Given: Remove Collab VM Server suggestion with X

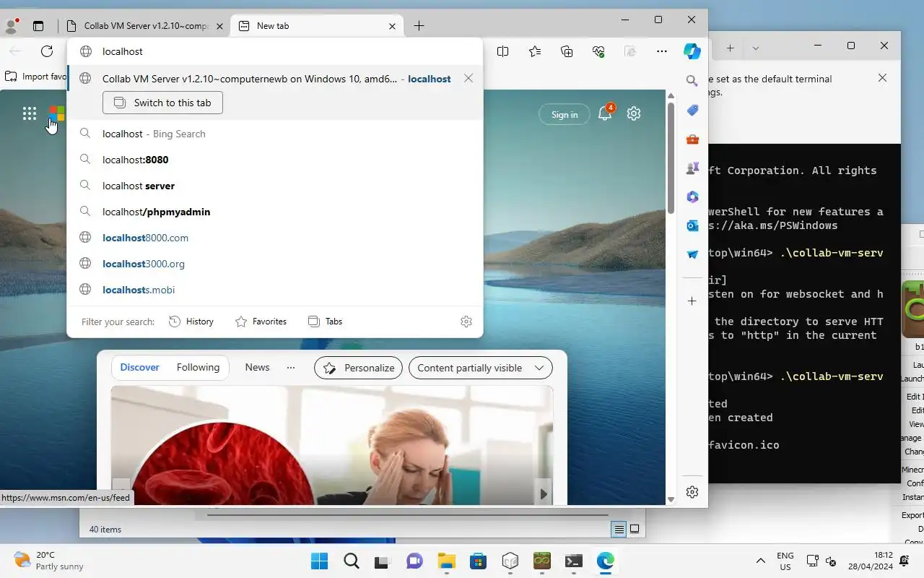Looking at the screenshot, I should (x=468, y=79).
